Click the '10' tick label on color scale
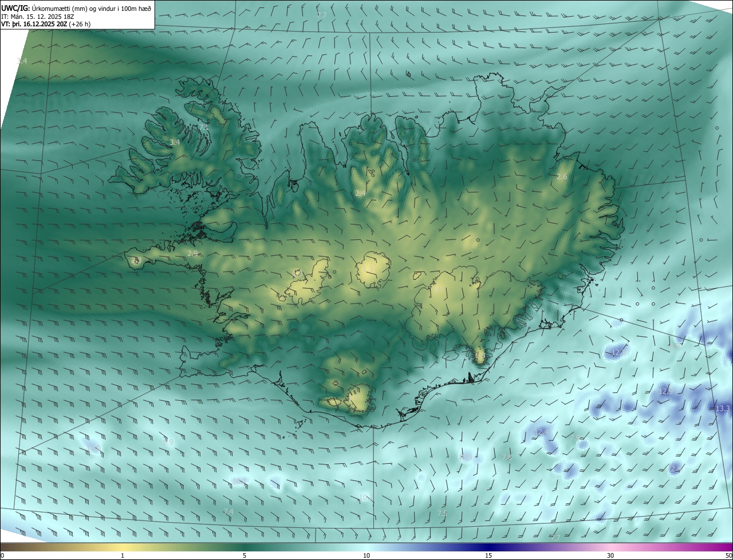This screenshot has height=560, width=733. (x=366, y=555)
